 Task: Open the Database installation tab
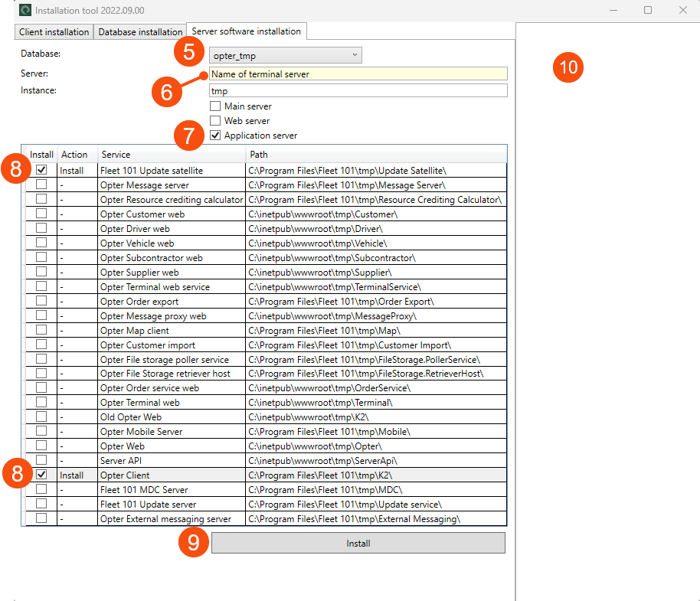(140, 32)
